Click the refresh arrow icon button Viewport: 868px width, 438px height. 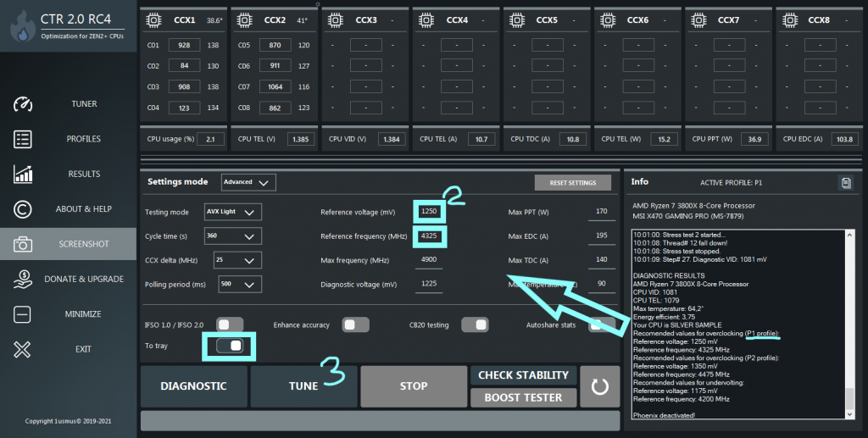click(x=600, y=386)
